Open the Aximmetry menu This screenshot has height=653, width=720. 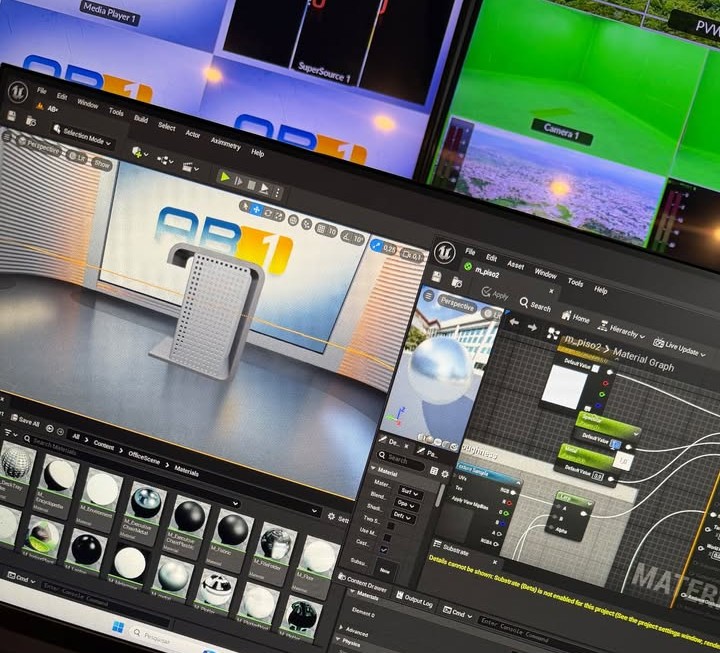225,144
